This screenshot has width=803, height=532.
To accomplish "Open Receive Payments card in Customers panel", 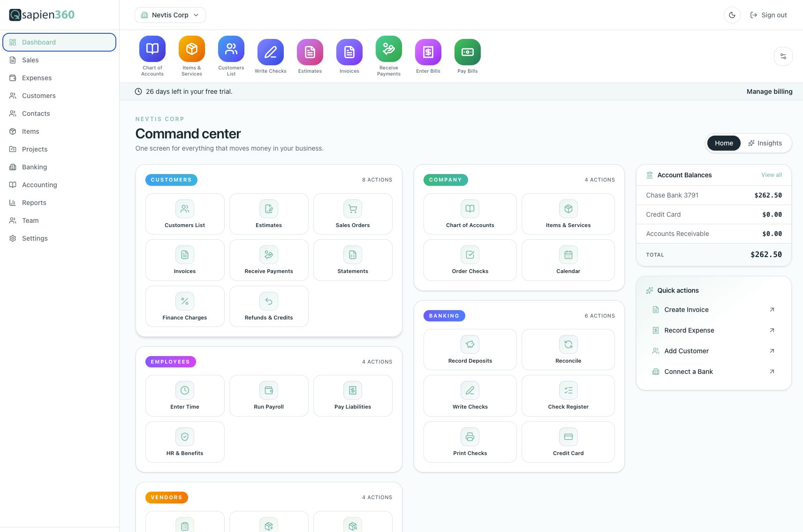I will tap(269, 260).
